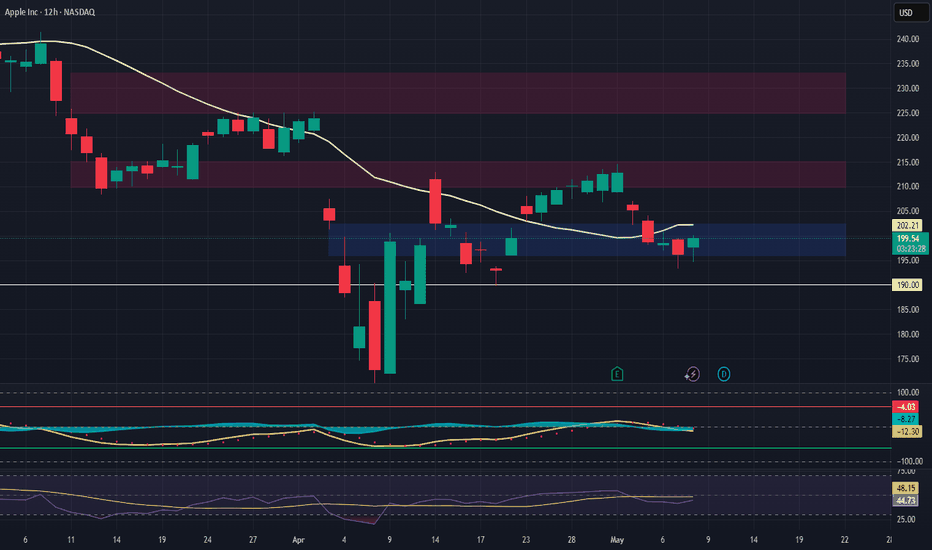Click the 44.73 RSI value label
Image resolution: width=932 pixels, height=550 pixels.
905,501
